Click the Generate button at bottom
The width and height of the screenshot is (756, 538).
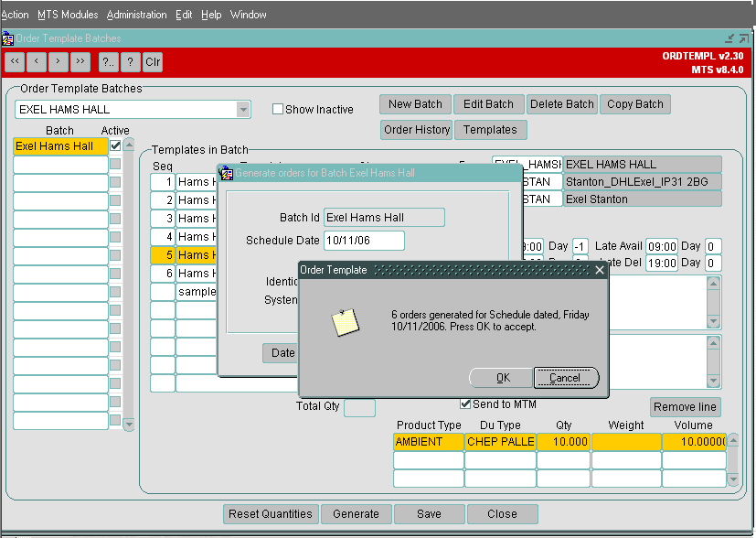[357, 514]
